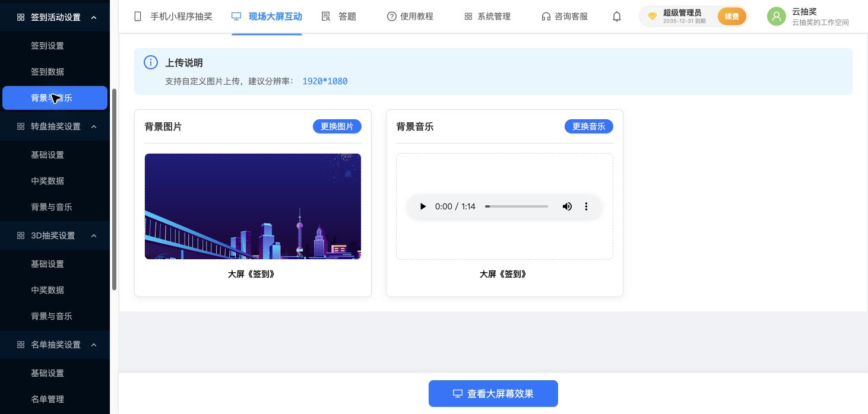Image resolution: width=868 pixels, height=414 pixels.
Task: Click the city skyline background thumbnail
Action: (x=253, y=206)
